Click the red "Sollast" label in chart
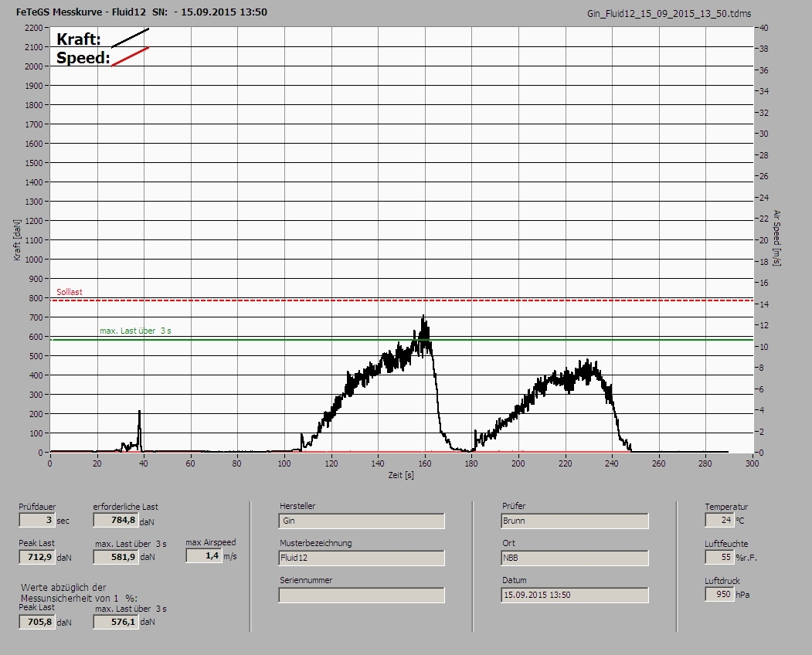812x655 pixels. point(70,292)
